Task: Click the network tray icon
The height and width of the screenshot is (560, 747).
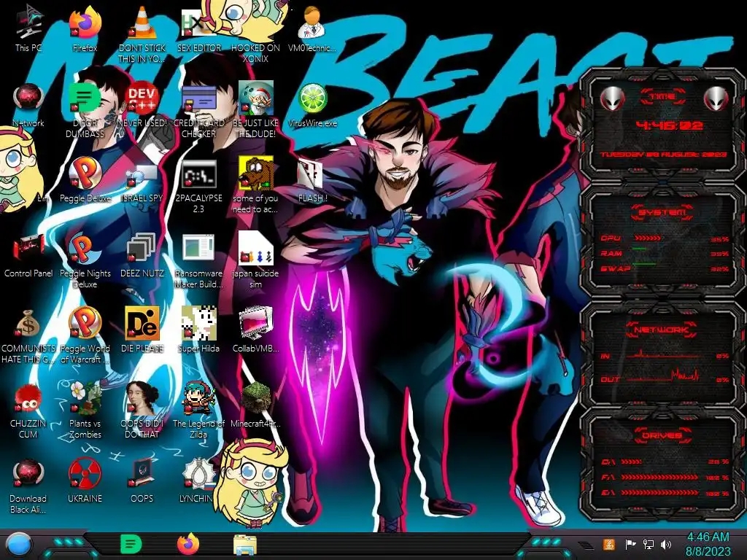Action: point(649,545)
